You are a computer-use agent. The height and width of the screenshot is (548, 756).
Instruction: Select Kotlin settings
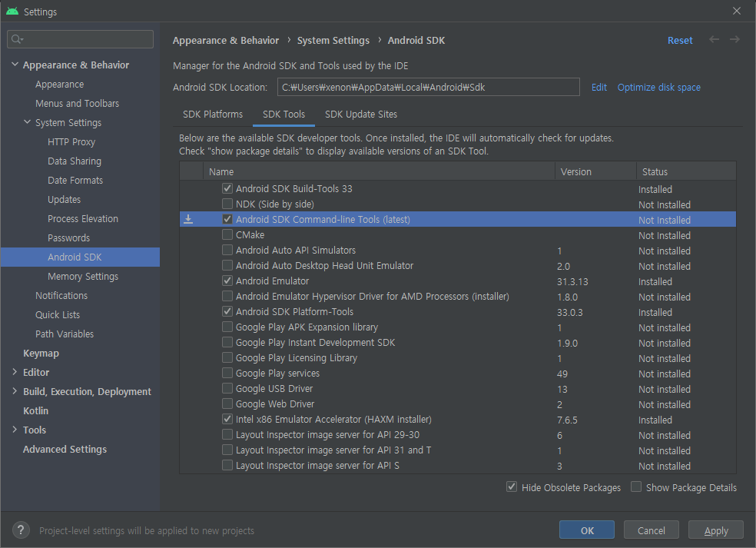[35, 410]
